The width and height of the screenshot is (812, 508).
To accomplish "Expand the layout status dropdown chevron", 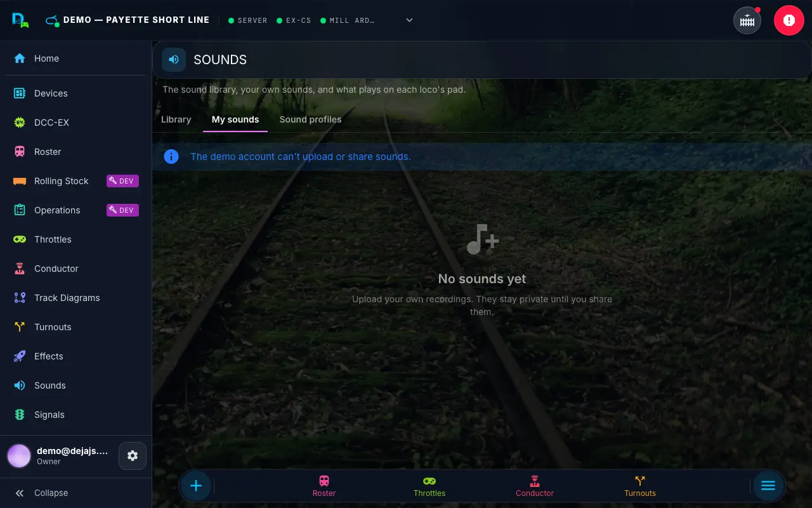I will pos(410,20).
